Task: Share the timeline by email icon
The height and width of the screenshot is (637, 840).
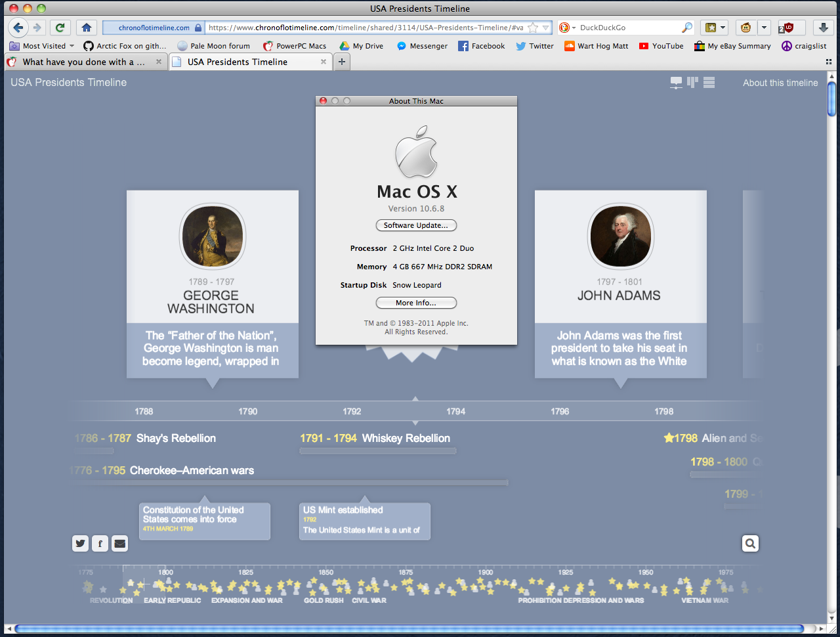Action: point(119,543)
